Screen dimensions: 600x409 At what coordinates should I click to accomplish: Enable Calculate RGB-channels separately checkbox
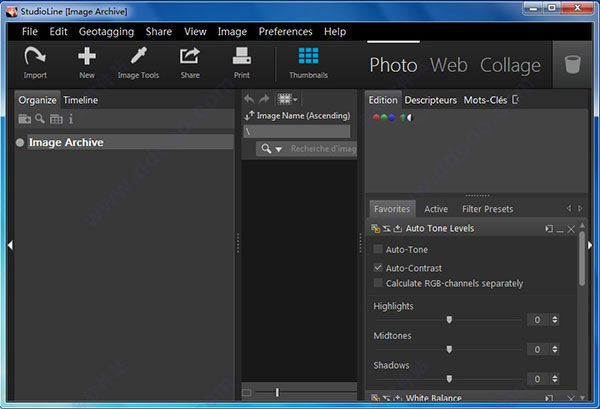click(x=378, y=283)
